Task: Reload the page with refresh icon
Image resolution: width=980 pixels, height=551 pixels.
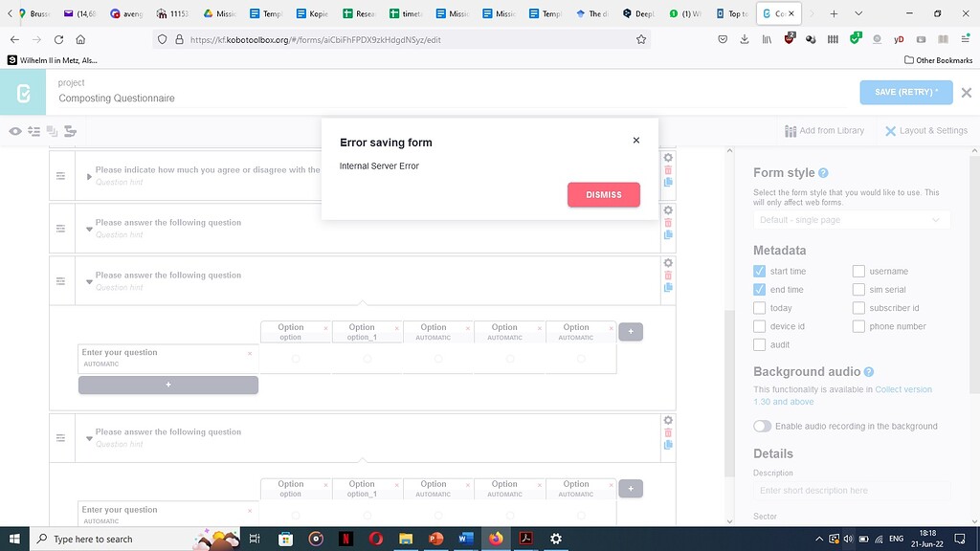Action: point(58,39)
